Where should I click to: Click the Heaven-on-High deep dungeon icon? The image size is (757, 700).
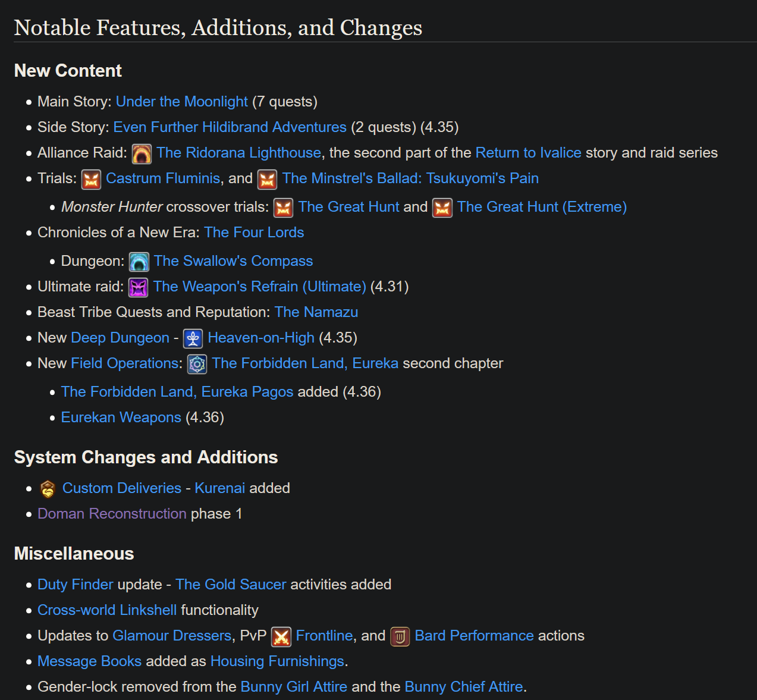pos(193,338)
